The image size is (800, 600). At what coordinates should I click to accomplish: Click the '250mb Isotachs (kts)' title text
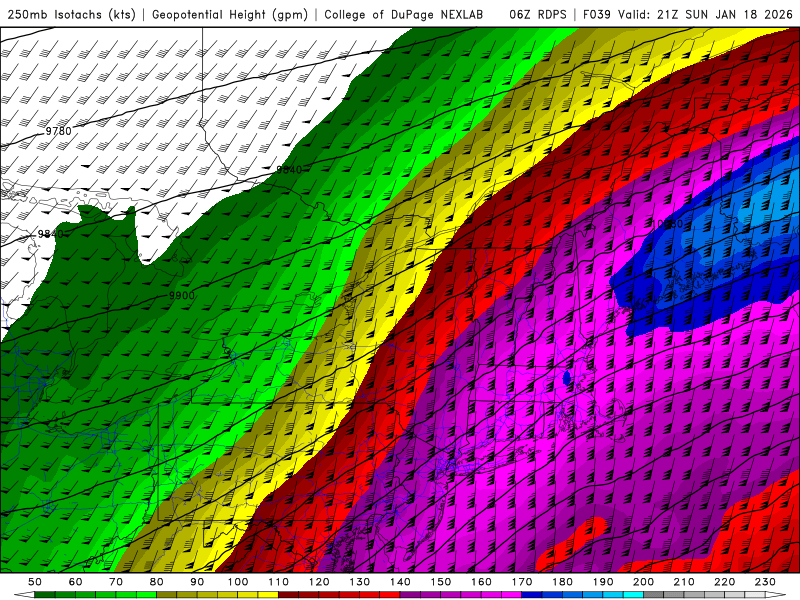[72, 14]
